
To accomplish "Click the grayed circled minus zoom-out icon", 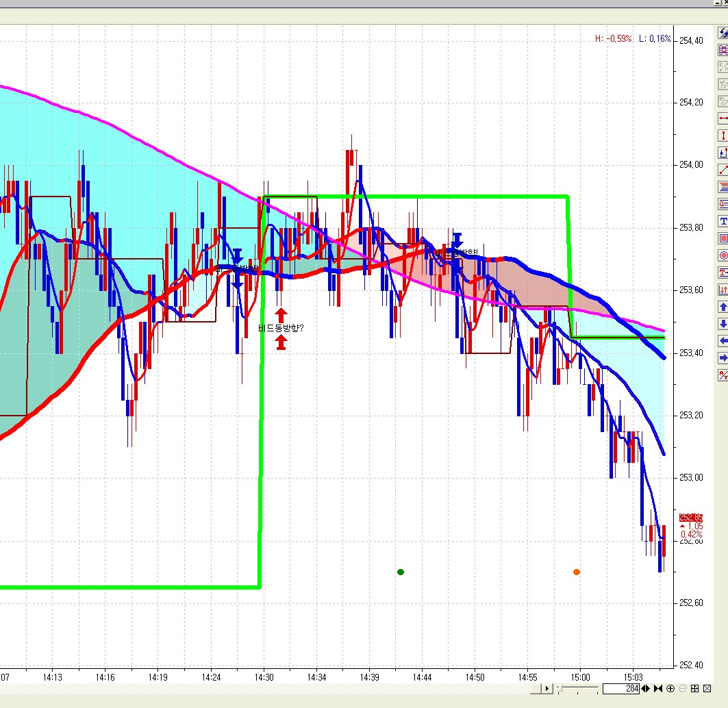I will coord(683,689).
